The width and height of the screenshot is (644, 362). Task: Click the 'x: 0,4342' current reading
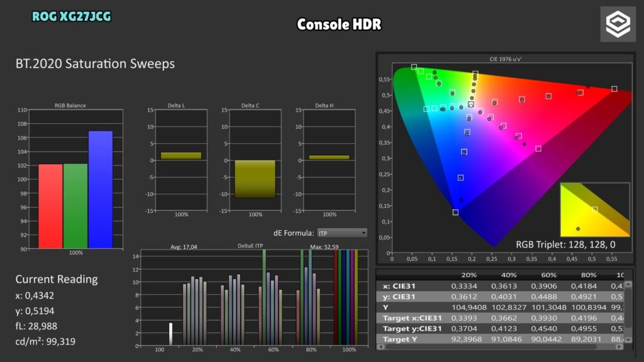(x=35, y=295)
